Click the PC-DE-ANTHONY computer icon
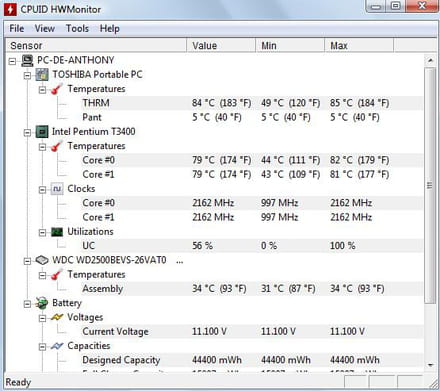The height and width of the screenshot is (391, 440). coord(27,60)
